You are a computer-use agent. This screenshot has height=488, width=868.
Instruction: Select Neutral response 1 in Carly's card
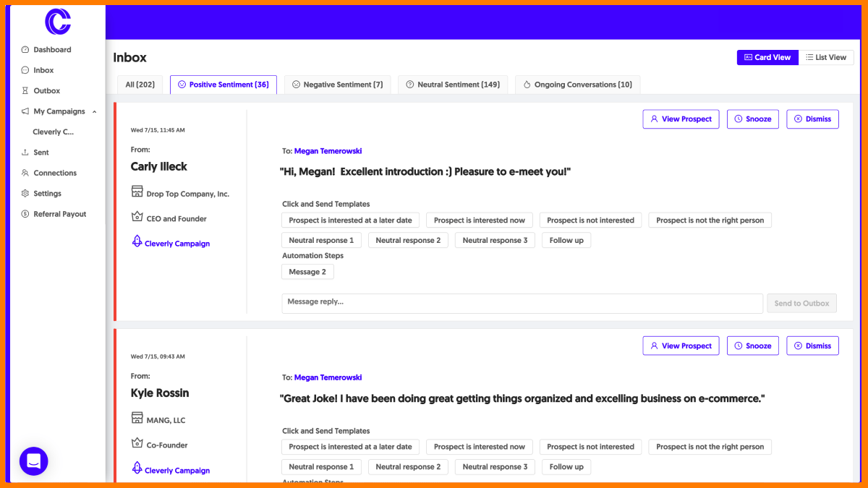tap(321, 241)
